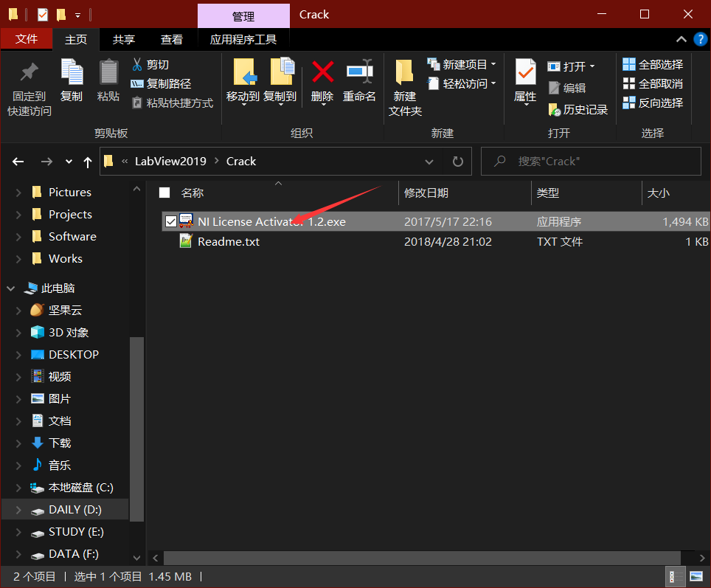Viewport: 711px width, 588px height.
Task: Open the 文件 (File) menu tab
Action: 27,39
